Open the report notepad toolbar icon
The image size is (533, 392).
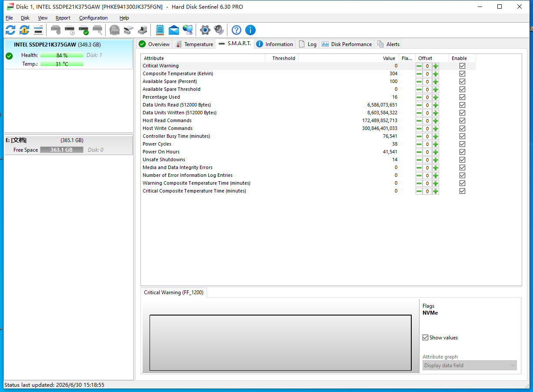[160, 30]
